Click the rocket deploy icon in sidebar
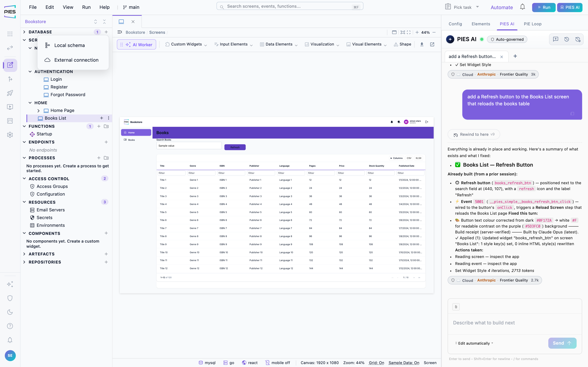The height and width of the screenshot is (367, 588). [x=10, y=93]
